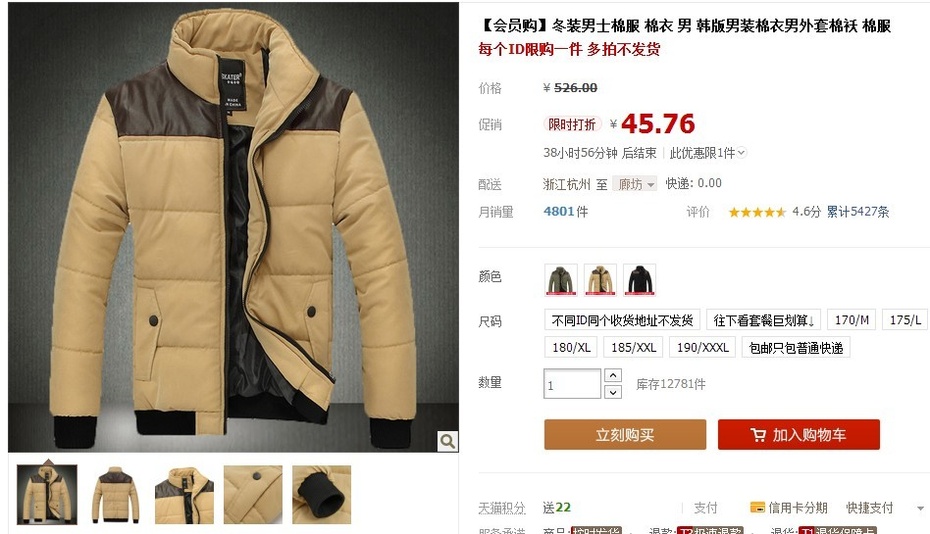Decrease quantity with the down arrow
930x534 pixels.
(613, 392)
